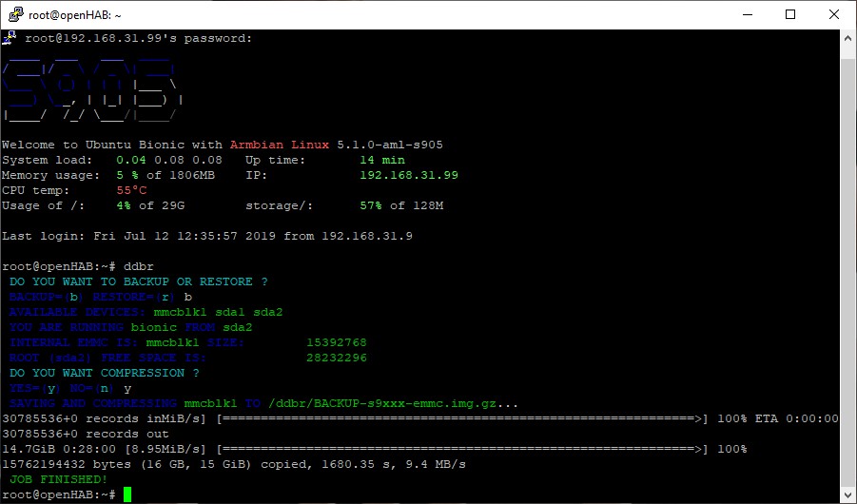Click '15762194432 bytes' copied text

click(x=67, y=465)
